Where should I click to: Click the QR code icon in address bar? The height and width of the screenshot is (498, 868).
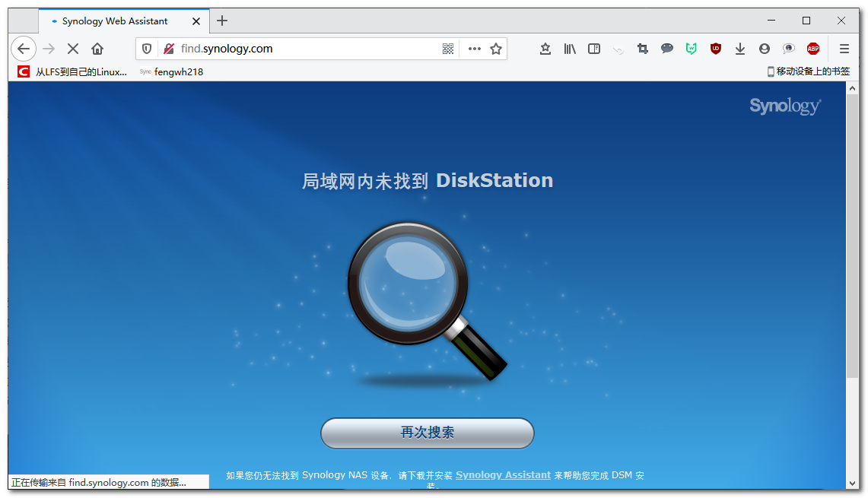tap(448, 49)
